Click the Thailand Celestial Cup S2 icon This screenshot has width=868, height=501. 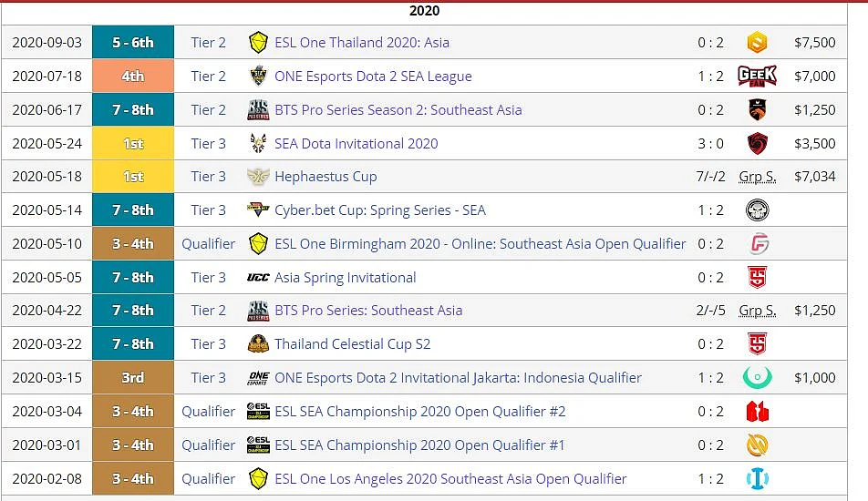click(x=258, y=344)
